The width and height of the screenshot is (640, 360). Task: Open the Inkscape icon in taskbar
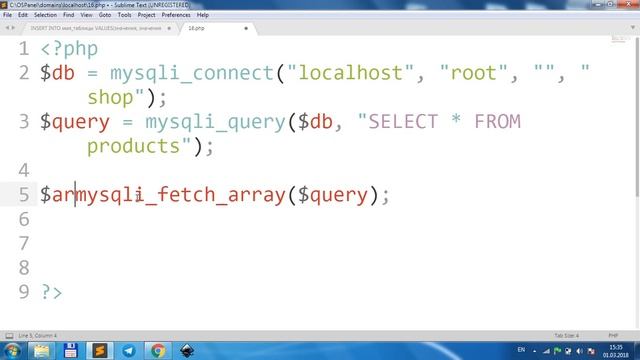tap(187, 351)
